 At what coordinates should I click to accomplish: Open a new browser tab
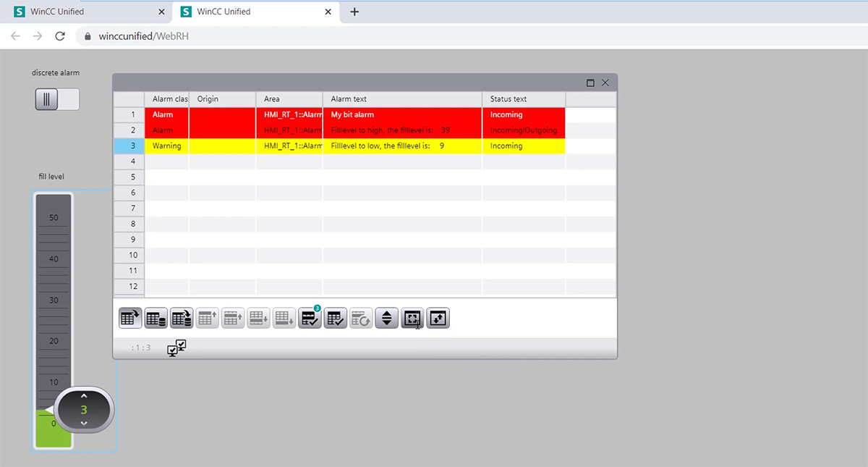pyautogui.click(x=354, y=12)
